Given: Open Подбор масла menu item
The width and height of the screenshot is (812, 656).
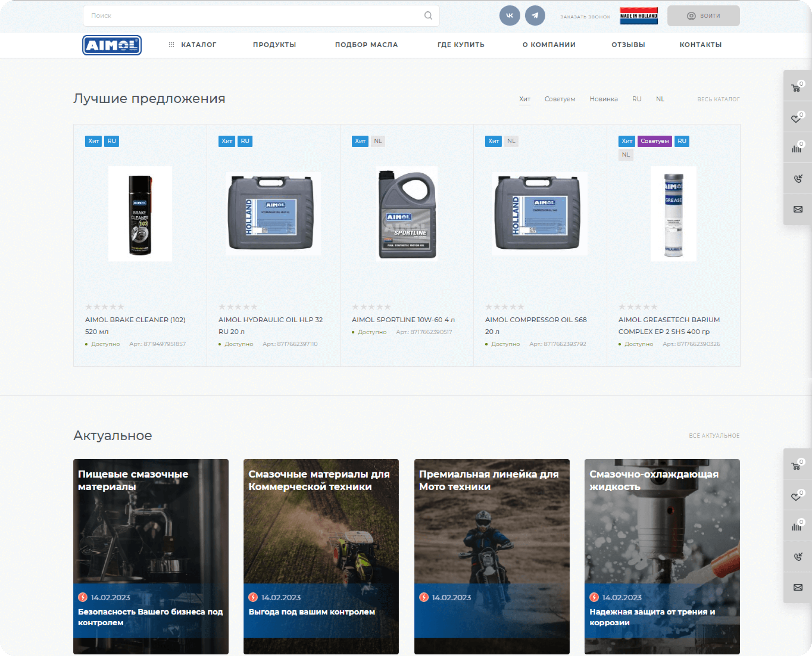Looking at the screenshot, I should pyautogui.click(x=366, y=45).
